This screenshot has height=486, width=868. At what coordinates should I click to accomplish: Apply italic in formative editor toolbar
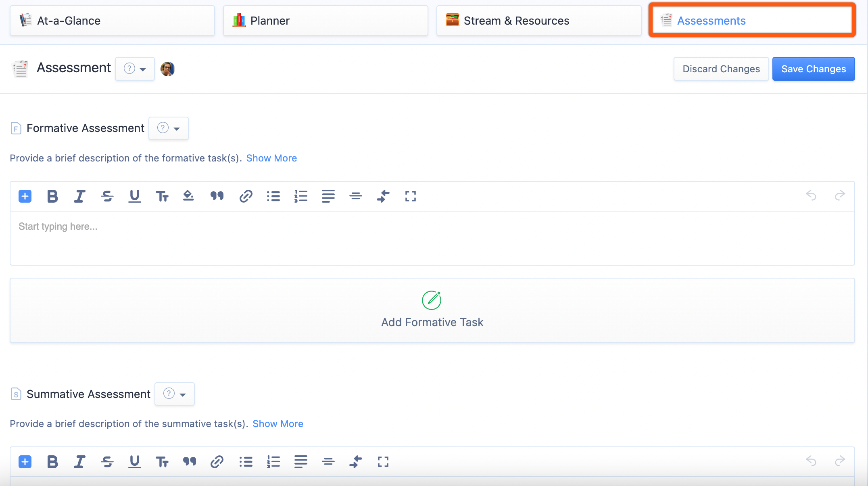tap(79, 196)
